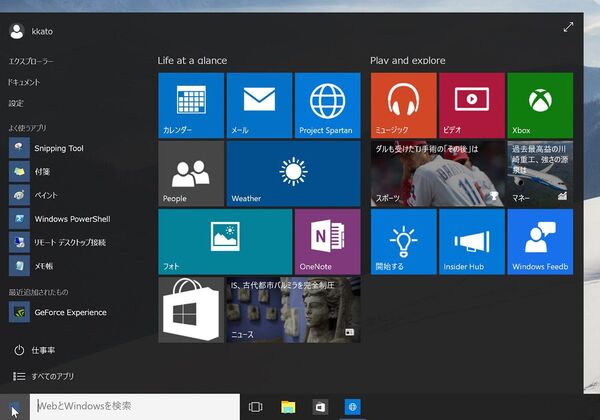Launch the Project Spartan browser tile

pyautogui.click(x=328, y=105)
